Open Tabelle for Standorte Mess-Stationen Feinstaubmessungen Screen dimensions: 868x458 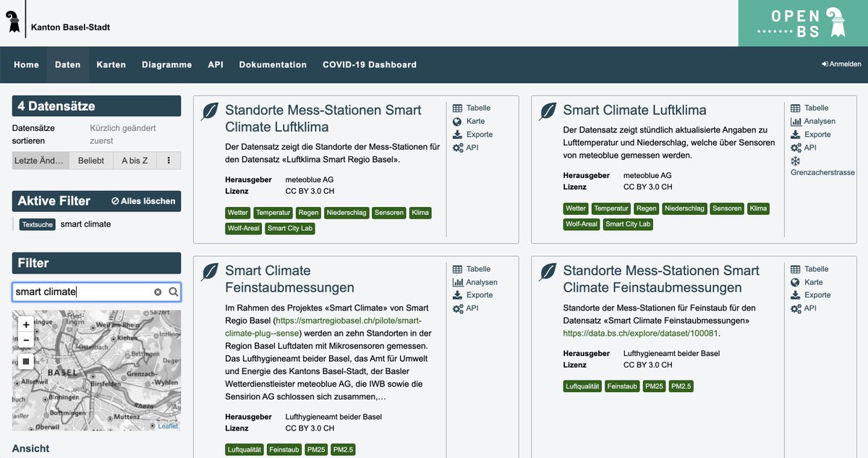[810, 268]
